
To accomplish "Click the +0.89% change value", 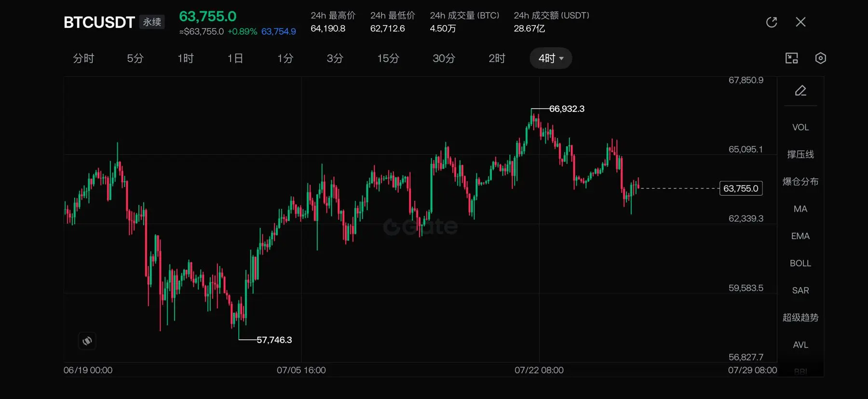I will click(242, 32).
